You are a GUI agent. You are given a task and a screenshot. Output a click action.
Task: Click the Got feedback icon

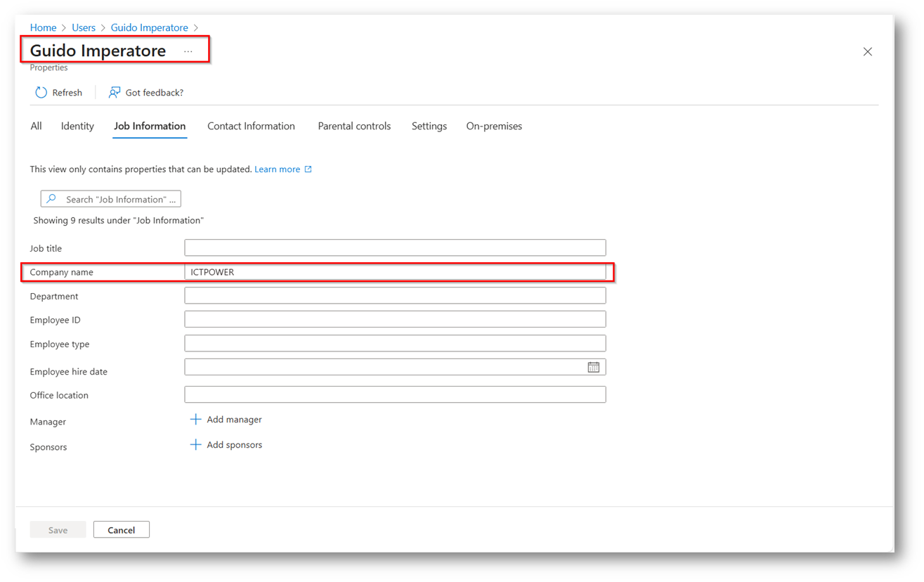click(114, 93)
